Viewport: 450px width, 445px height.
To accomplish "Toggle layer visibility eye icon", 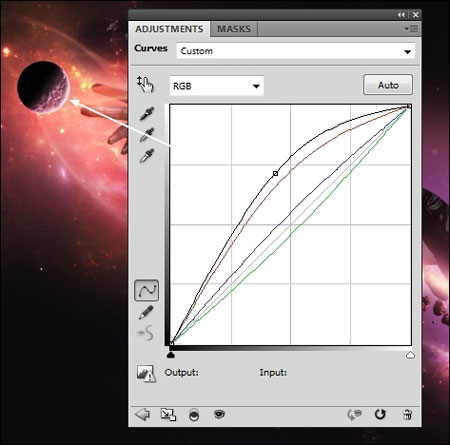I will (219, 414).
